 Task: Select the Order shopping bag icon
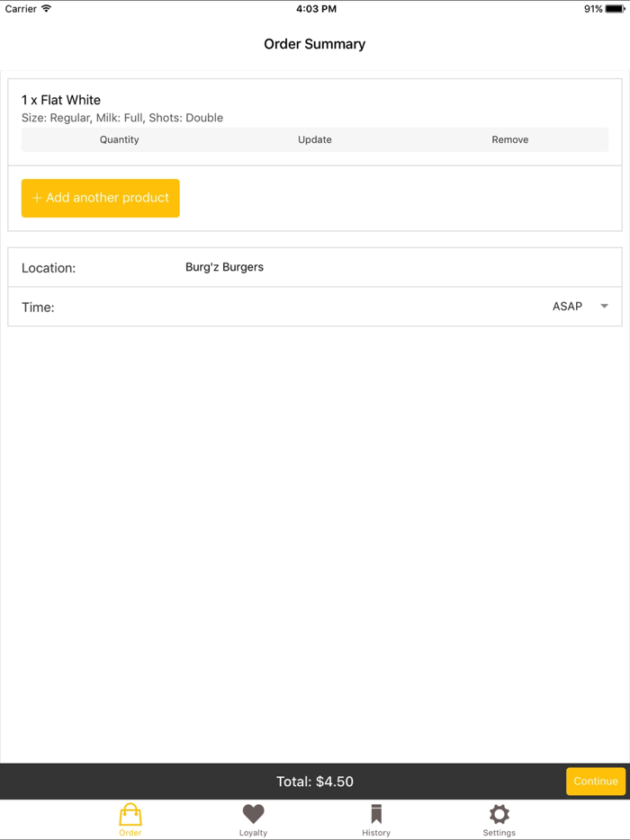(130, 814)
